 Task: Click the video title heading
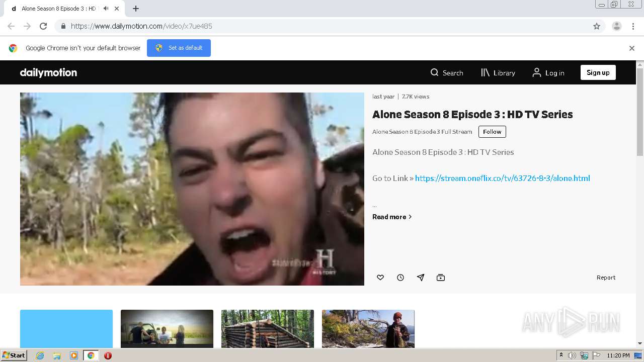coord(472,114)
